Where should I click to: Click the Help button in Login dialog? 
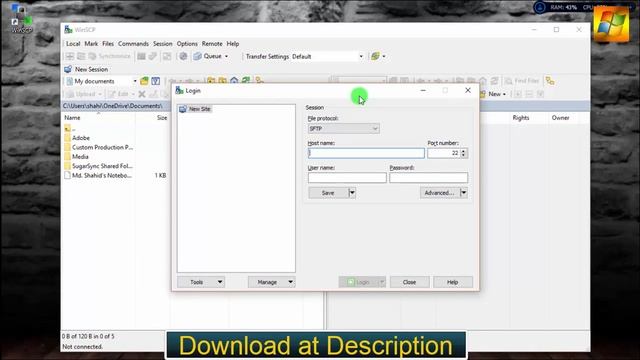coord(453,282)
